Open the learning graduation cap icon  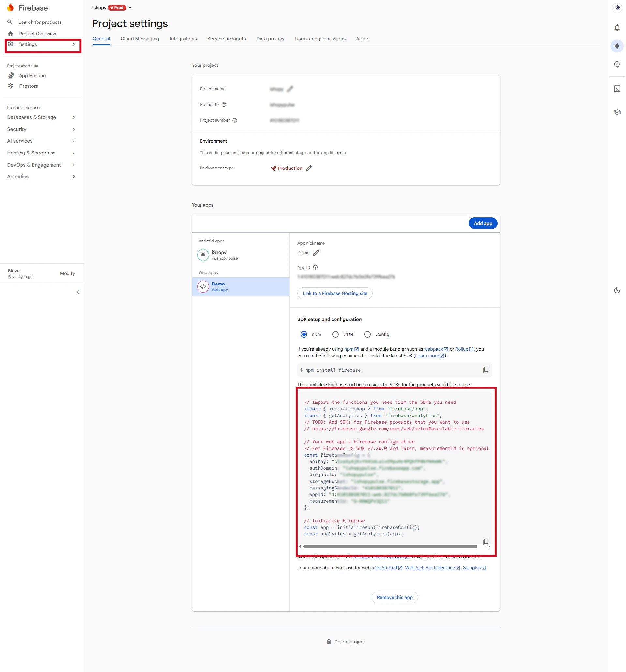coord(617,112)
